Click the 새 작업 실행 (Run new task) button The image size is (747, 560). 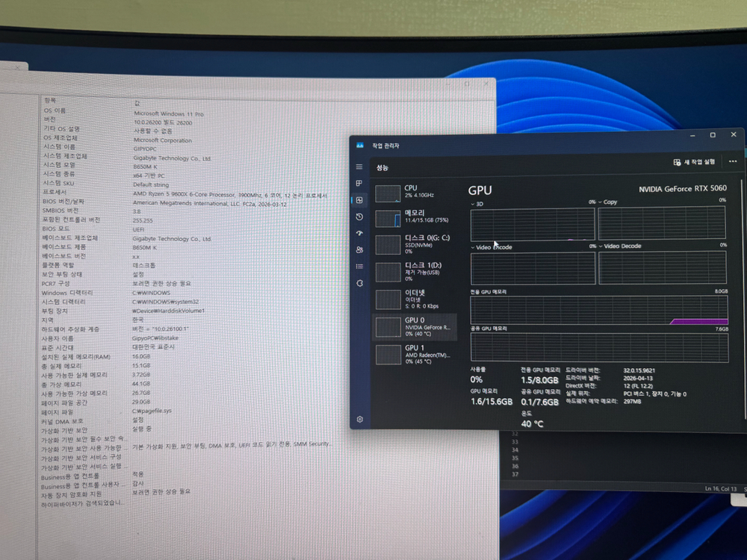(694, 162)
